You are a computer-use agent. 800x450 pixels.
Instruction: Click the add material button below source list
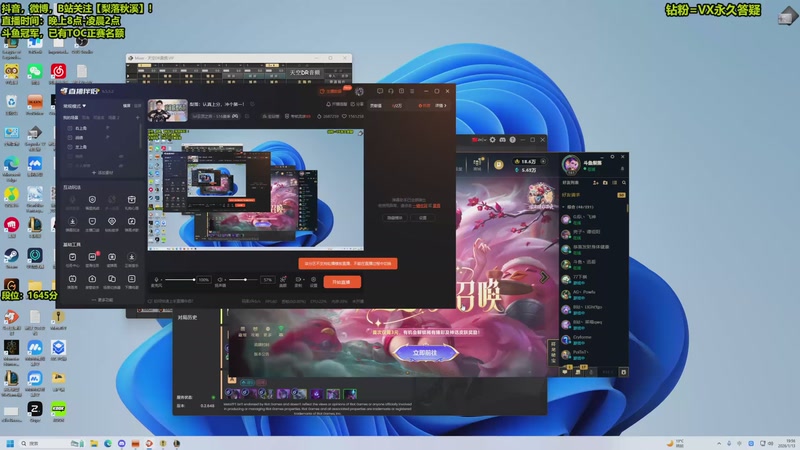pyautogui.click(x=103, y=173)
